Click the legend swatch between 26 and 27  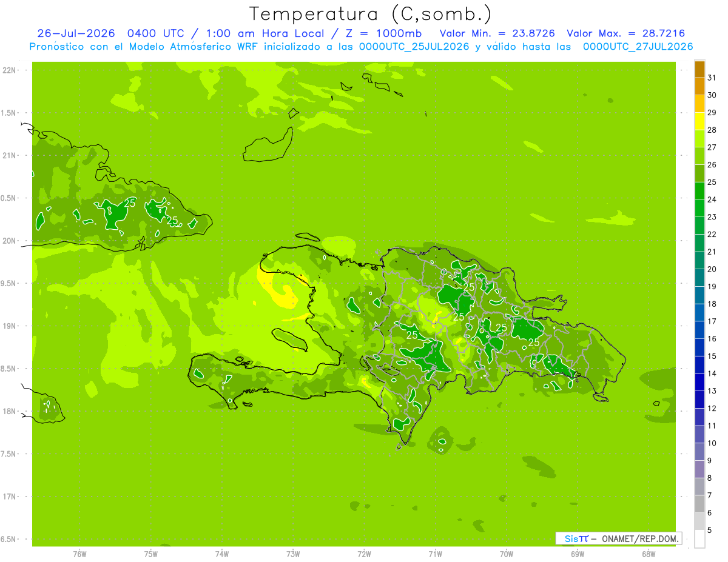point(699,156)
